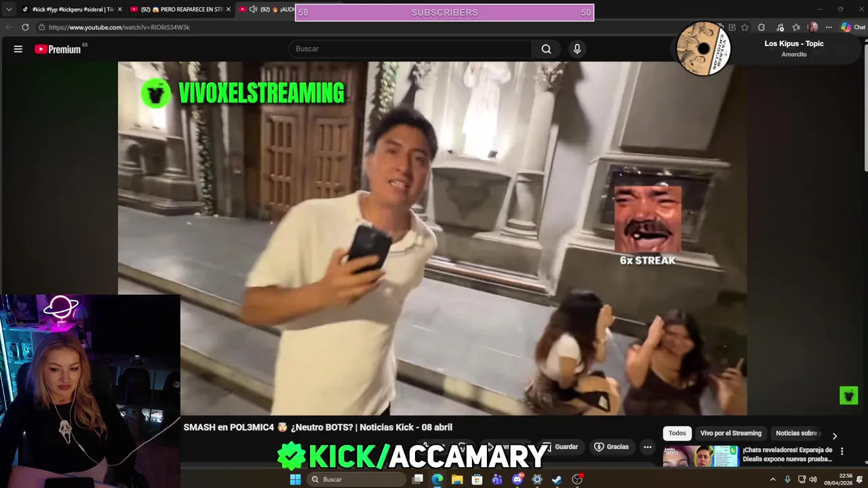The width and height of the screenshot is (868, 488).
Task: Add page to favorites star icon
Action: 745,27
